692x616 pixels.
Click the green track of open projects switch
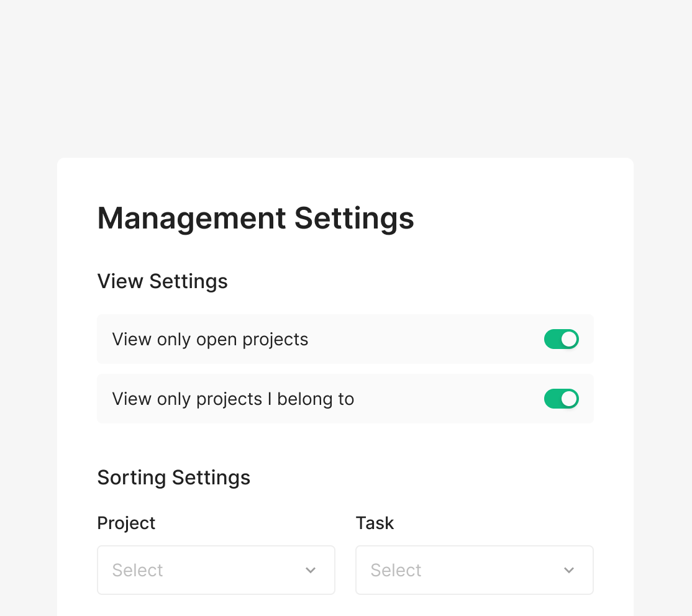552,339
